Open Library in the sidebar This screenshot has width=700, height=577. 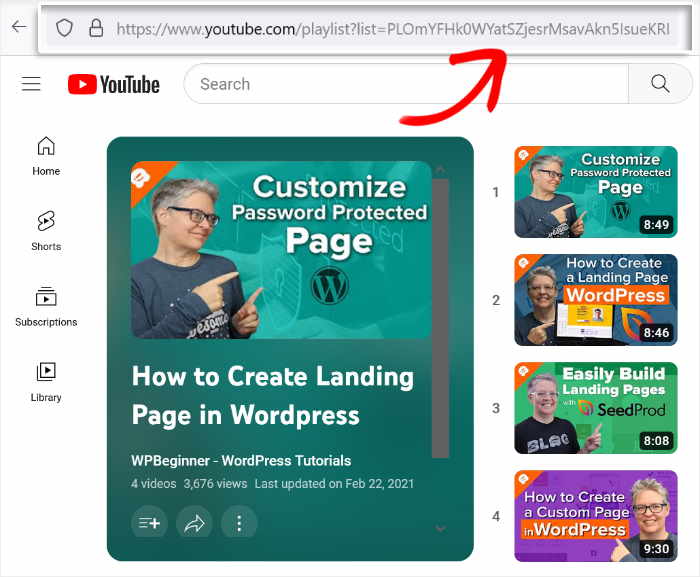46,382
